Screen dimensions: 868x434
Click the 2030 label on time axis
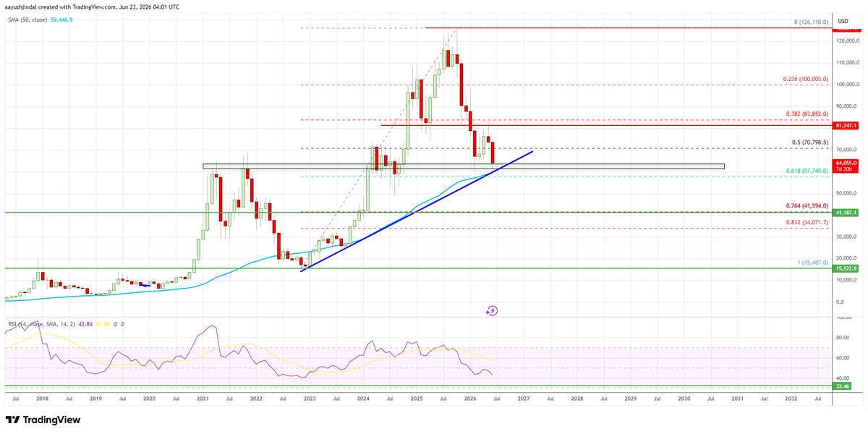click(684, 399)
